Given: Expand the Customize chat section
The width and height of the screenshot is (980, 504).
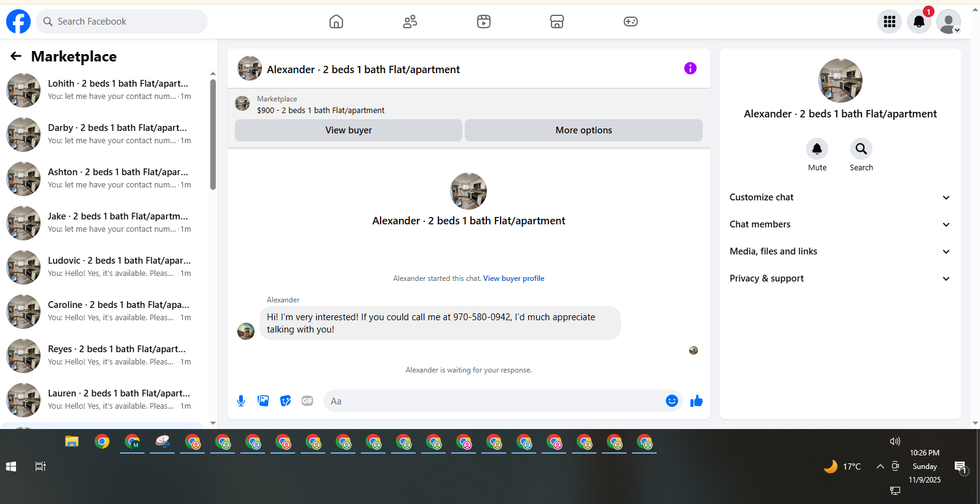Looking at the screenshot, I should [x=840, y=197].
